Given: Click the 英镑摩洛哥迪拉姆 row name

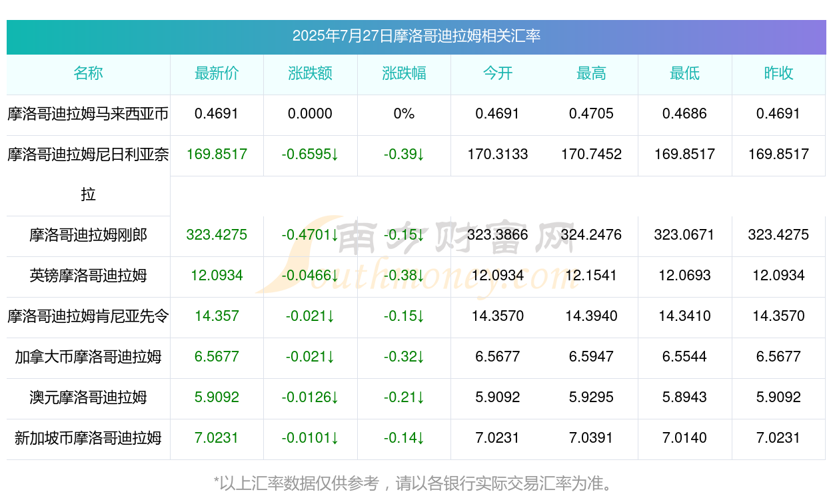Looking at the screenshot, I should (x=88, y=276).
